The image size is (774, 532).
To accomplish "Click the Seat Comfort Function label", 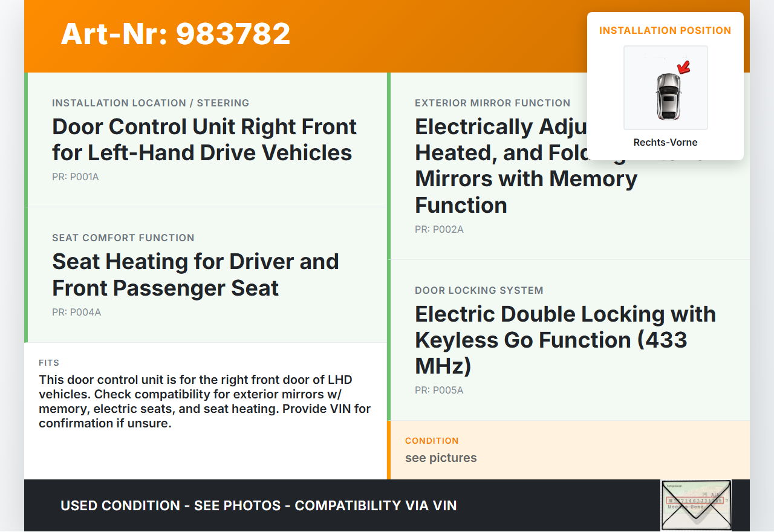I will (x=123, y=238).
